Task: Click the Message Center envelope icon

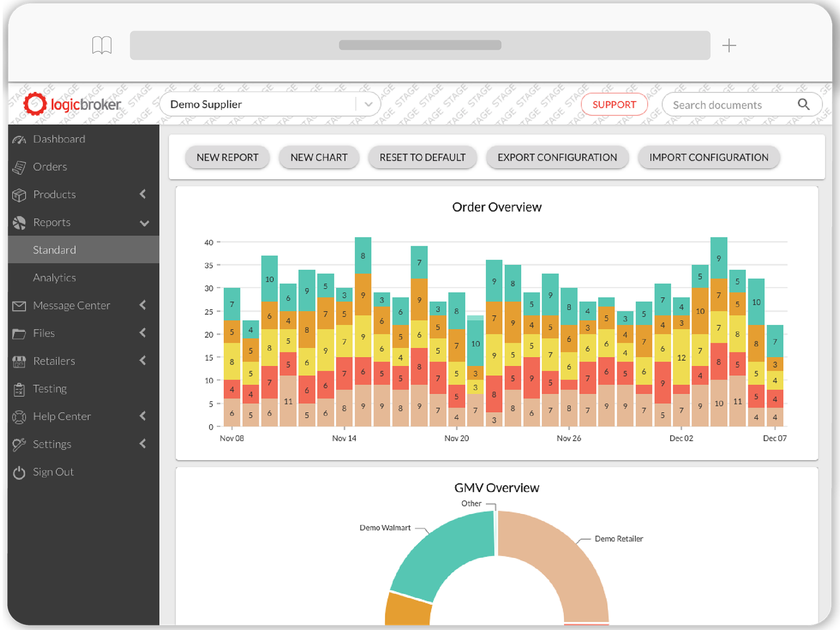Action: click(19, 306)
